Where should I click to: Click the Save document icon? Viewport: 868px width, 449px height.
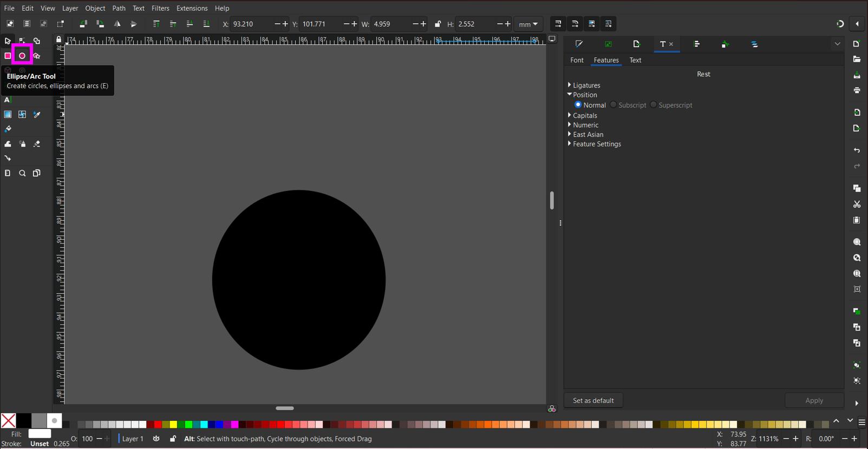point(857,75)
